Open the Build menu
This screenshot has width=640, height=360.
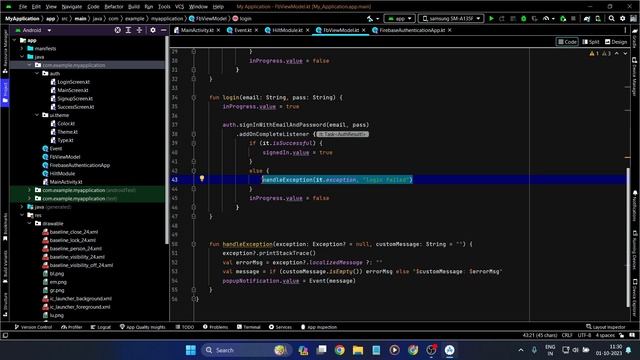(133, 7)
